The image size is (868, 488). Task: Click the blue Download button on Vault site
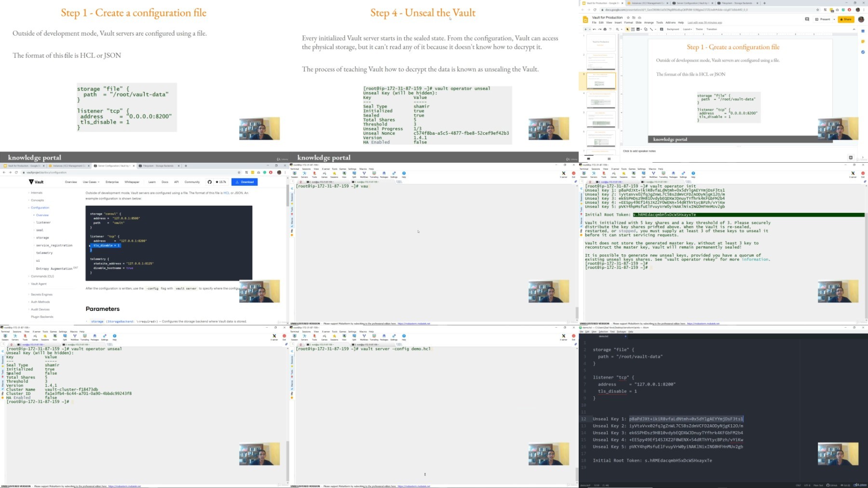(244, 182)
